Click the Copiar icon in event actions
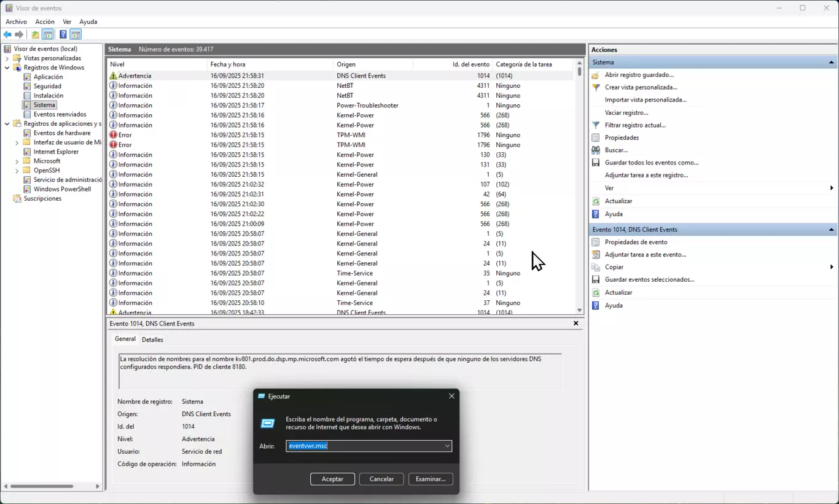The width and height of the screenshot is (839, 504). point(595,267)
